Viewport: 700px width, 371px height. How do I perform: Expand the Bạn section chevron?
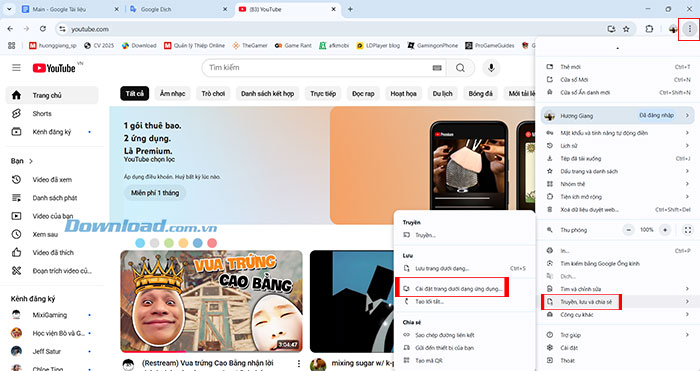(x=31, y=161)
